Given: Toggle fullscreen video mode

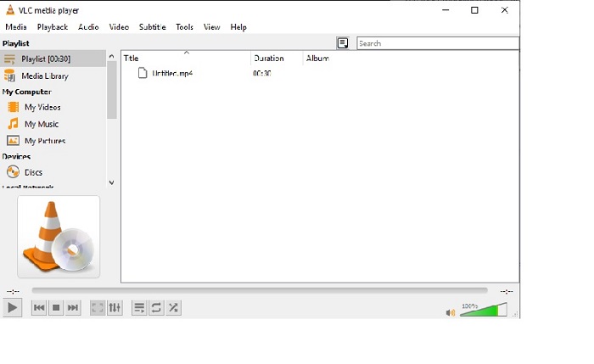Looking at the screenshot, I should click(x=98, y=307).
